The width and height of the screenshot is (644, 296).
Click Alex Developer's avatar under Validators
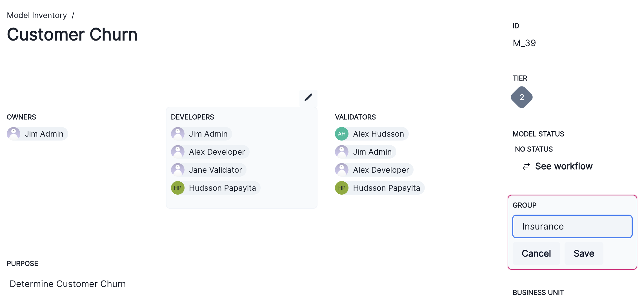(x=342, y=170)
